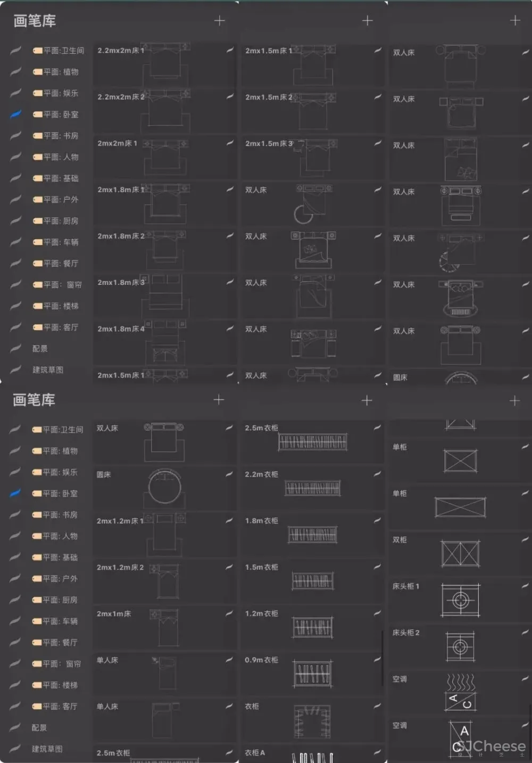The width and height of the screenshot is (532, 763).
Task: Click the 床头柜 2 brush thumbnail
Action: (x=460, y=647)
